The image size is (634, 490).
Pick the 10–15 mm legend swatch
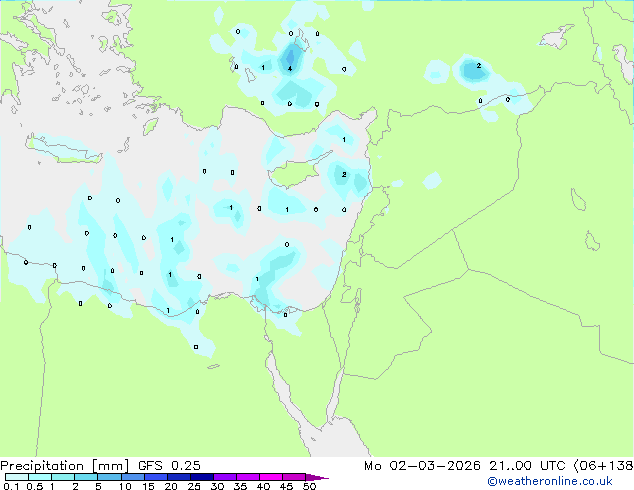coord(132,477)
